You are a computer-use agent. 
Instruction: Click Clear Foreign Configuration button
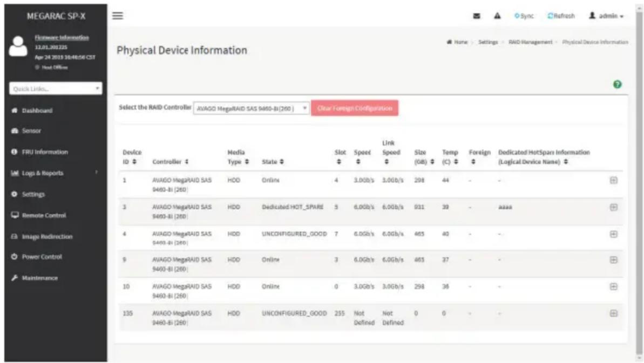coord(355,108)
